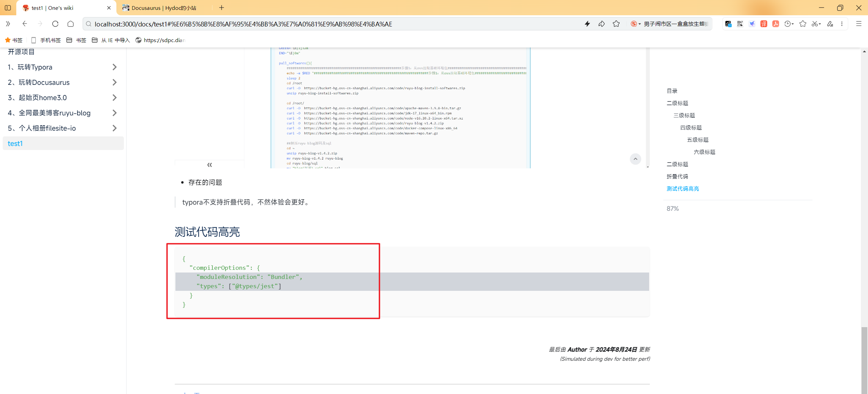This screenshot has height=394, width=868.
Task: Open the '从 IE 中导入' bookmarks folder
Action: [111, 40]
